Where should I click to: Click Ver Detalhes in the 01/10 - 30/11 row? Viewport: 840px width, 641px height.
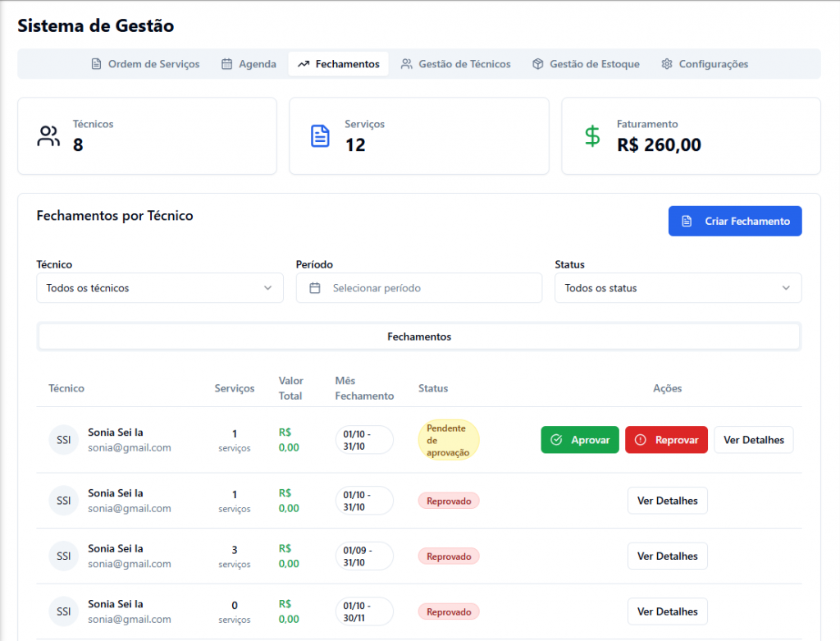pyautogui.click(x=668, y=611)
